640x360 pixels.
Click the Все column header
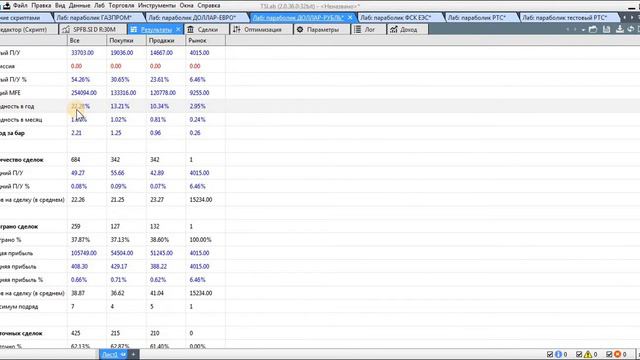pos(87,40)
